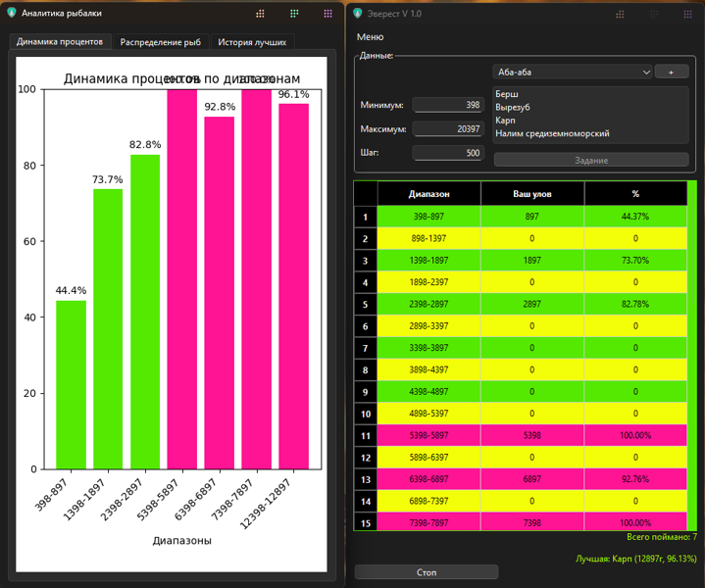This screenshot has height=588, width=705.
Task: Switch to the Распределение рыб tab
Action: click(x=160, y=42)
